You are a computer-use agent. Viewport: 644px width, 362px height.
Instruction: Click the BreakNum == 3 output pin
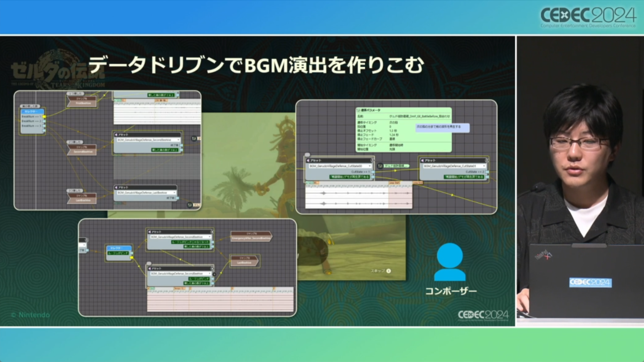click(44, 126)
